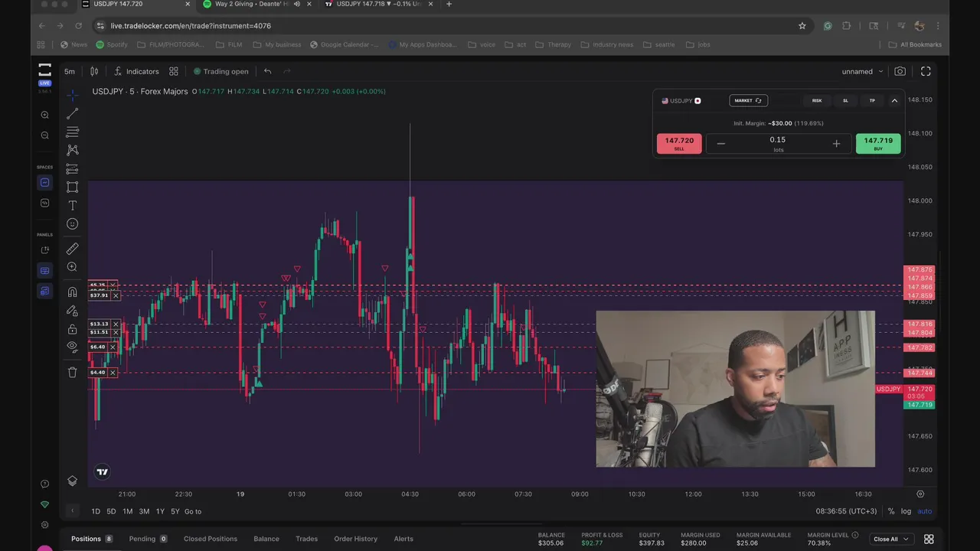The width and height of the screenshot is (980, 551).
Task: Click the 0.15 lots input field
Action: pyautogui.click(x=778, y=143)
